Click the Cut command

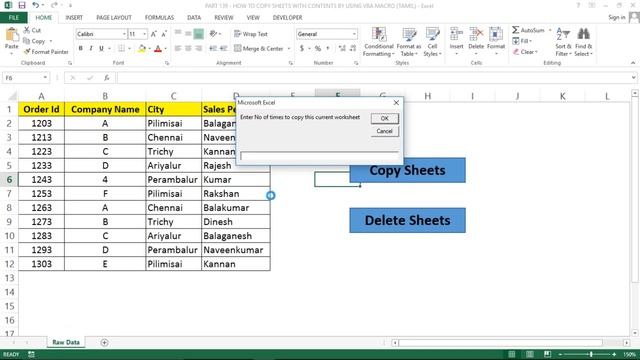click(32, 30)
